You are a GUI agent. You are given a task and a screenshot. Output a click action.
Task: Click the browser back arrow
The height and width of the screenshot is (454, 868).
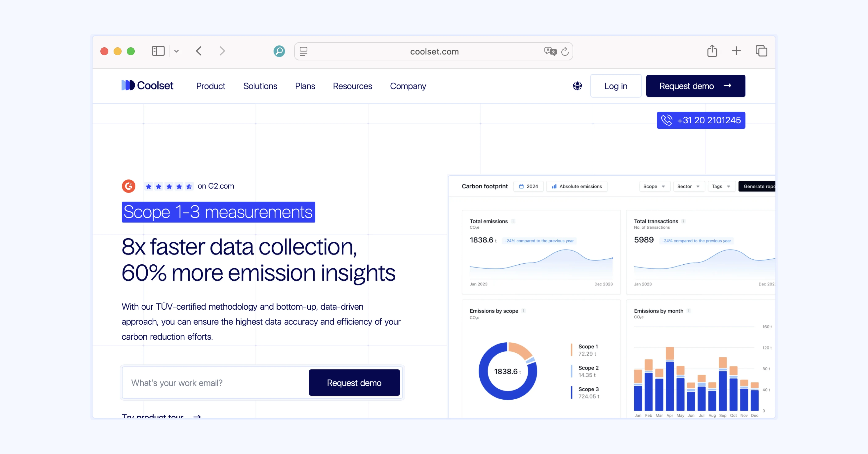tap(199, 51)
